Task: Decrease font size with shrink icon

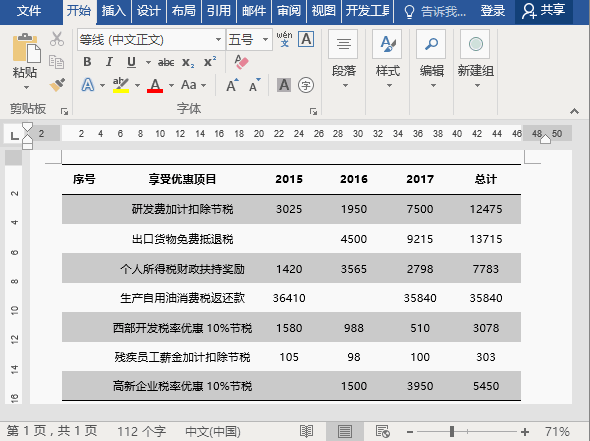Action: [255, 85]
